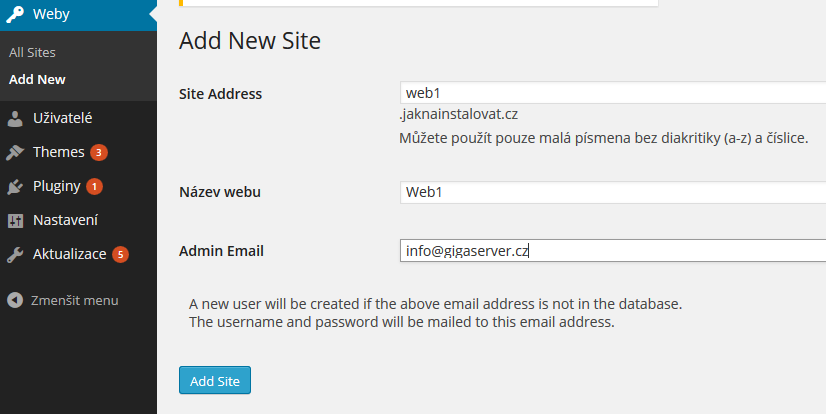Click into the Název webu field

click(x=612, y=192)
